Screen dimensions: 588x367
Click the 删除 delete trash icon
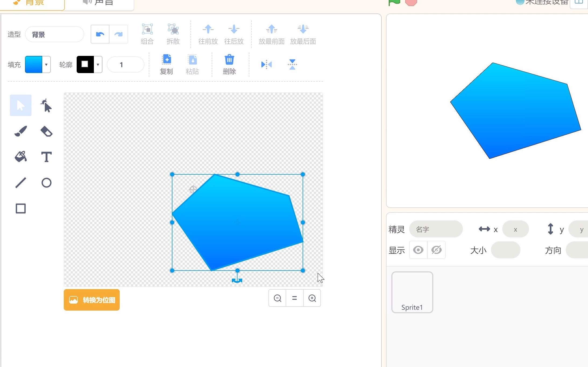click(x=229, y=60)
